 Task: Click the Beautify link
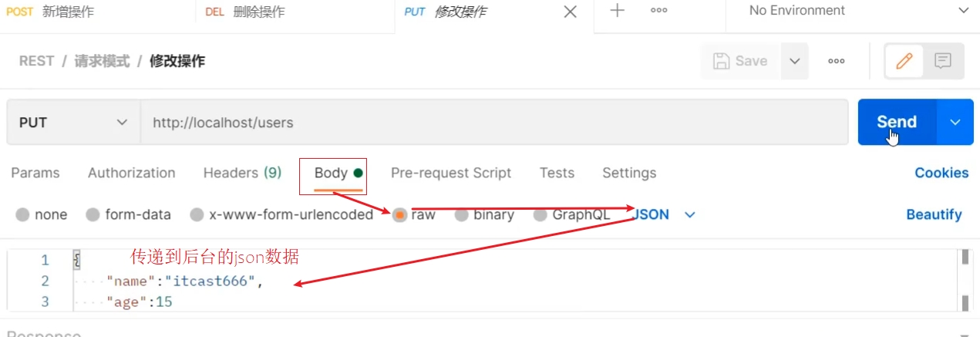click(x=934, y=214)
